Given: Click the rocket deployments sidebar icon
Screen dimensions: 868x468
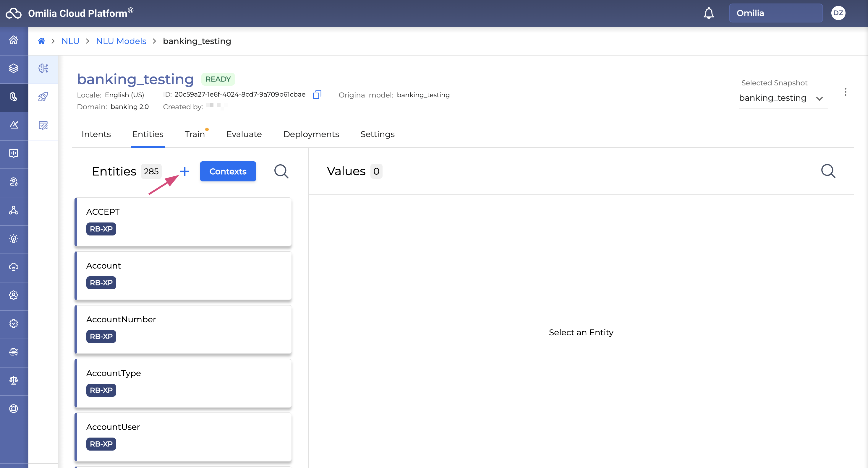Looking at the screenshot, I should pyautogui.click(x=43, y=97).
